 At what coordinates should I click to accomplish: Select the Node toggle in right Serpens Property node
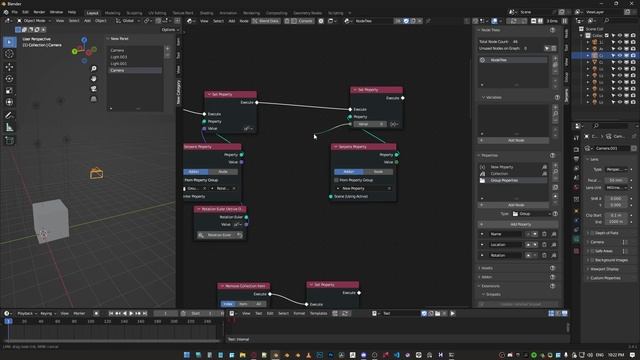378,172
